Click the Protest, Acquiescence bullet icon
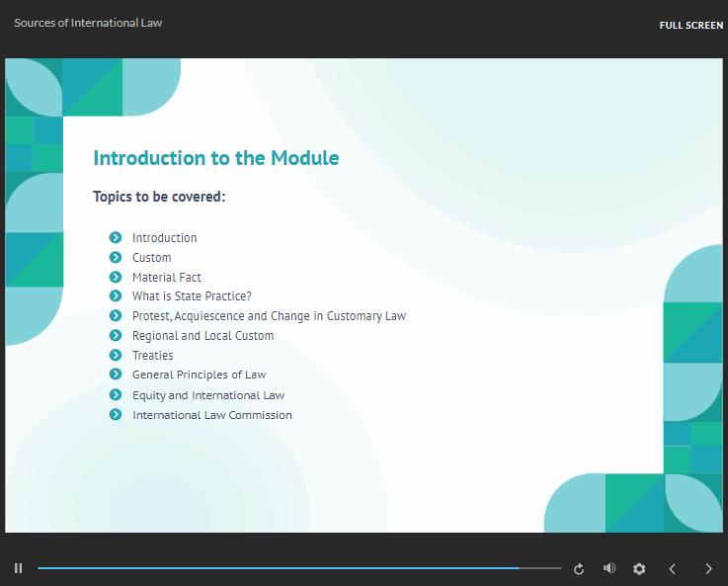 coord(116,316)
